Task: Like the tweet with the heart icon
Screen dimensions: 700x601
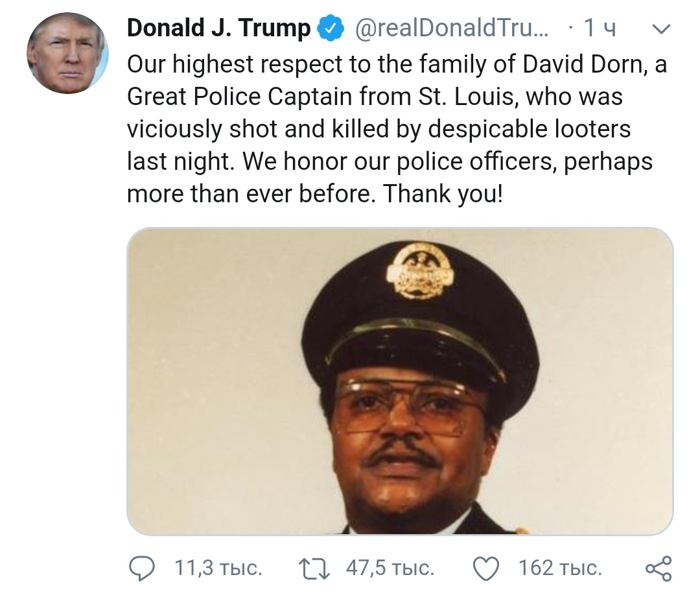Action: 485,570
